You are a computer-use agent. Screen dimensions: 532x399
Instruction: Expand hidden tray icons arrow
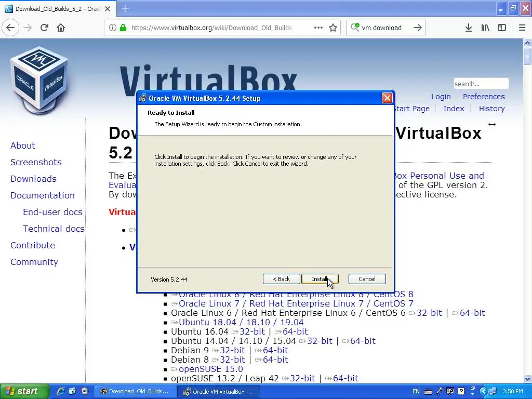click(x=483, y=392)
